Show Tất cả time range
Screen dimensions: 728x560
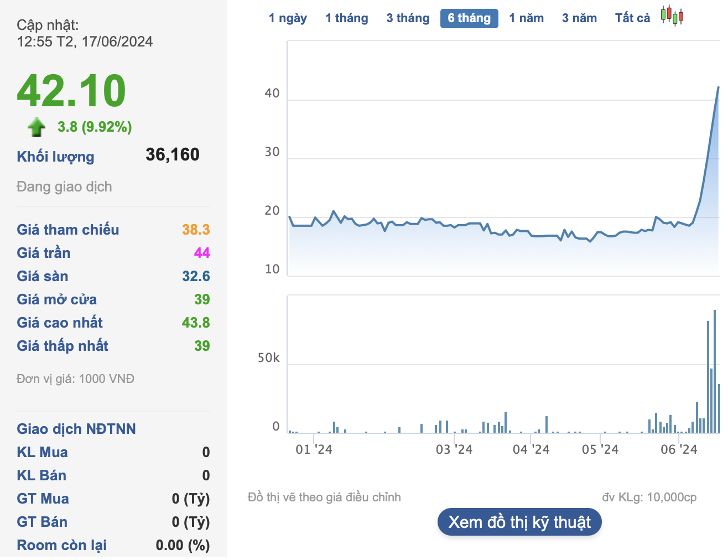pyautogui.click(x=632, y=18)
